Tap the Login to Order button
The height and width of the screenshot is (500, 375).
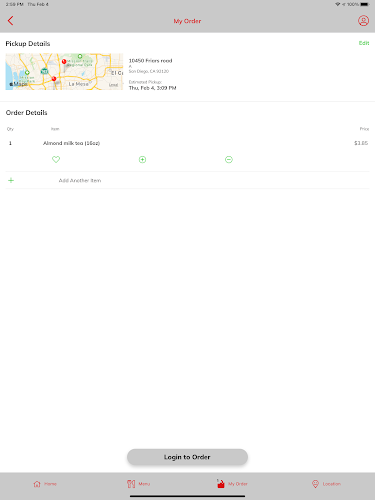coord(187,457)
